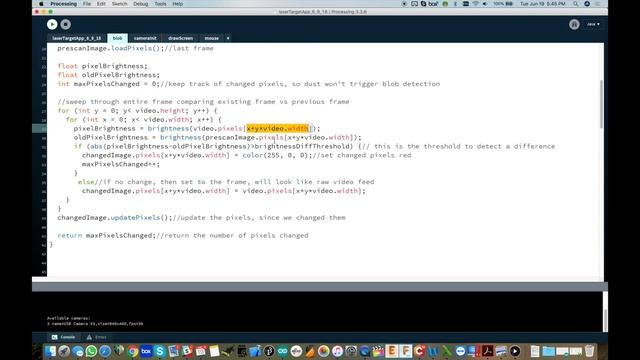Viewport: 640px width, 360px height.
Task: Open the Calendar app in dock
Action: pos(201,351)
